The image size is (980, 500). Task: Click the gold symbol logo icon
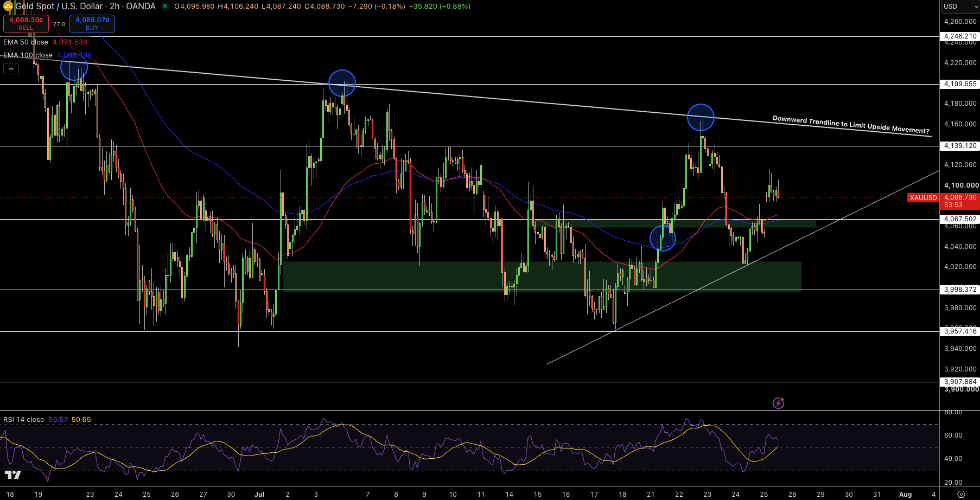pos(8,7)
